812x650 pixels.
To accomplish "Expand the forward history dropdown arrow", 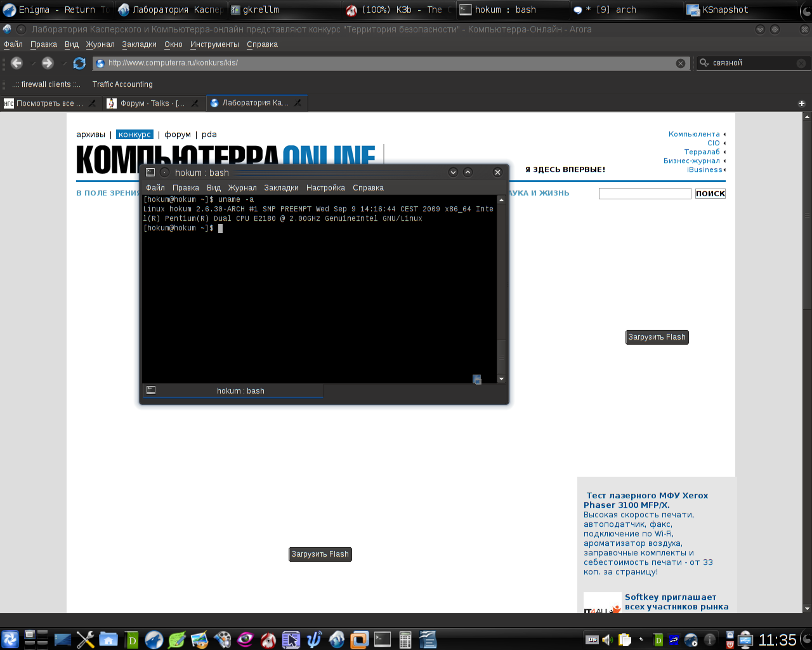I will [x=64, y=63].
